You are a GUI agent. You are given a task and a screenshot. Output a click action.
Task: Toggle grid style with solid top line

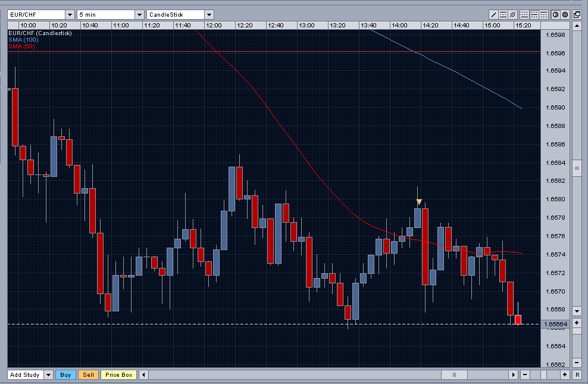tap(543, 15)
